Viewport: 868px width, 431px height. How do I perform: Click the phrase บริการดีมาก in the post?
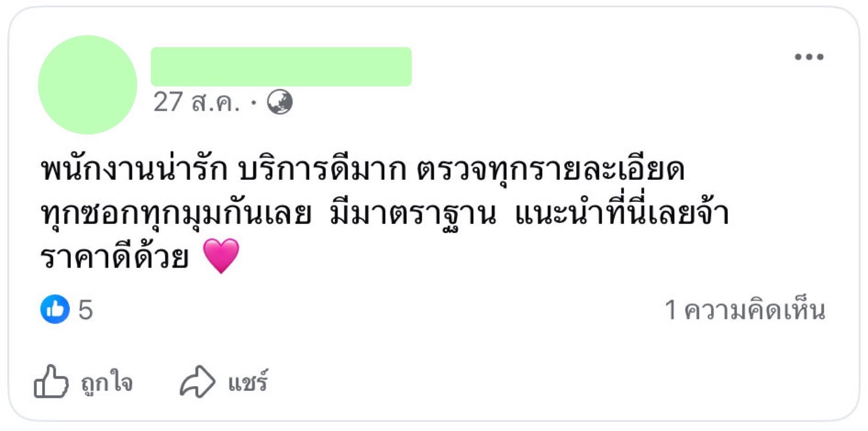(x=321, y=170)
